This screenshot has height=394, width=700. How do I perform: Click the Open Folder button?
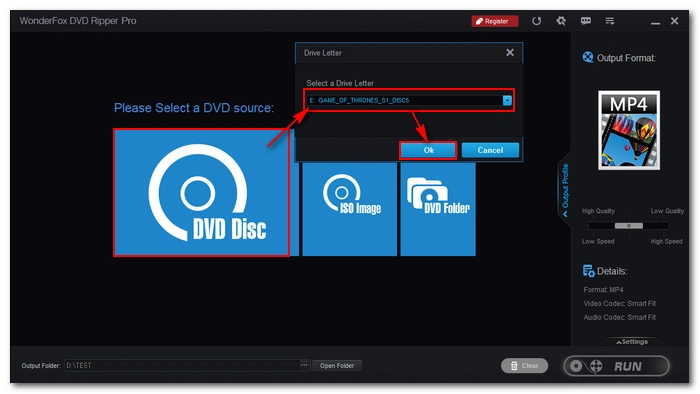[x=337, y=365]
